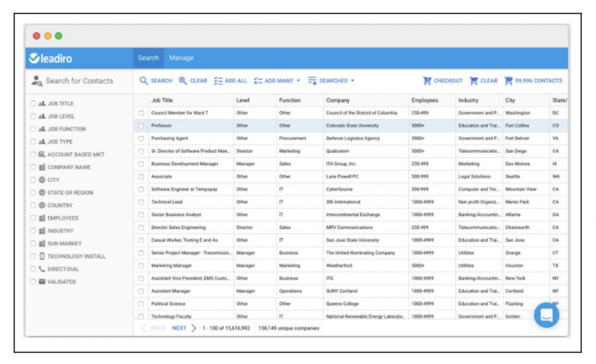Check the Job Type filter checkbox
This screenshot has width=596, height=364.
tap(33, 141)
